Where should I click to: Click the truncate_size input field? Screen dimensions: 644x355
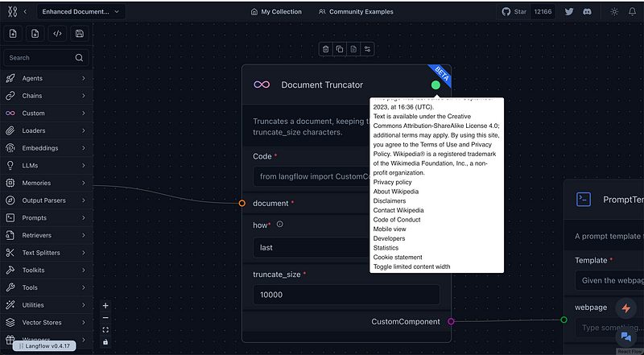(346, 295)
